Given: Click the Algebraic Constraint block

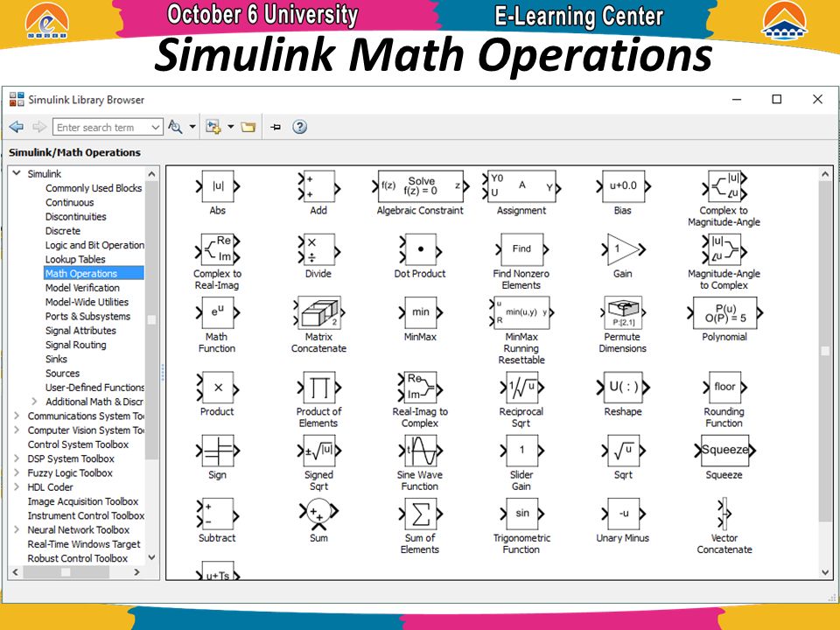Looking at the screenshot, I should 421,185.
